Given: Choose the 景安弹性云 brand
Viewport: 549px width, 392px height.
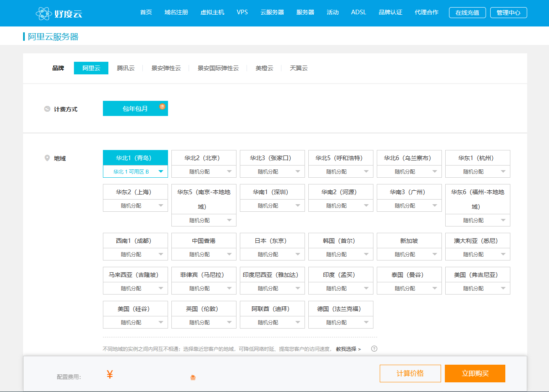Looking at the screenshot, I should pyautogui.click(x=166, y=68).
